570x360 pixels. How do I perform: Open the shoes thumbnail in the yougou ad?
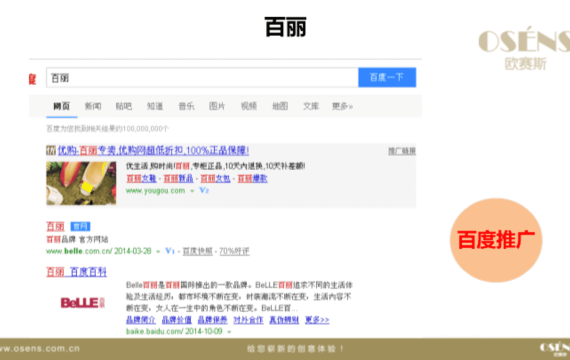coord(81,183)
